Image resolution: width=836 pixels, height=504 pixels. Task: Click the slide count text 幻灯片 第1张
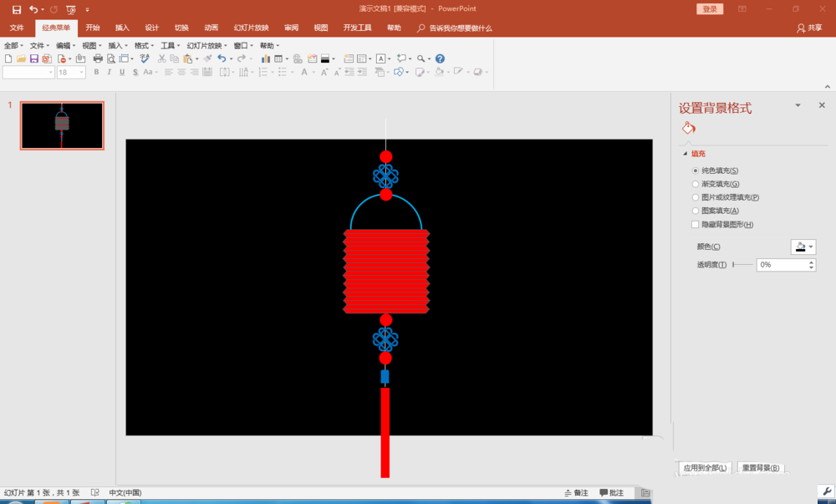[x=42, y=493]
